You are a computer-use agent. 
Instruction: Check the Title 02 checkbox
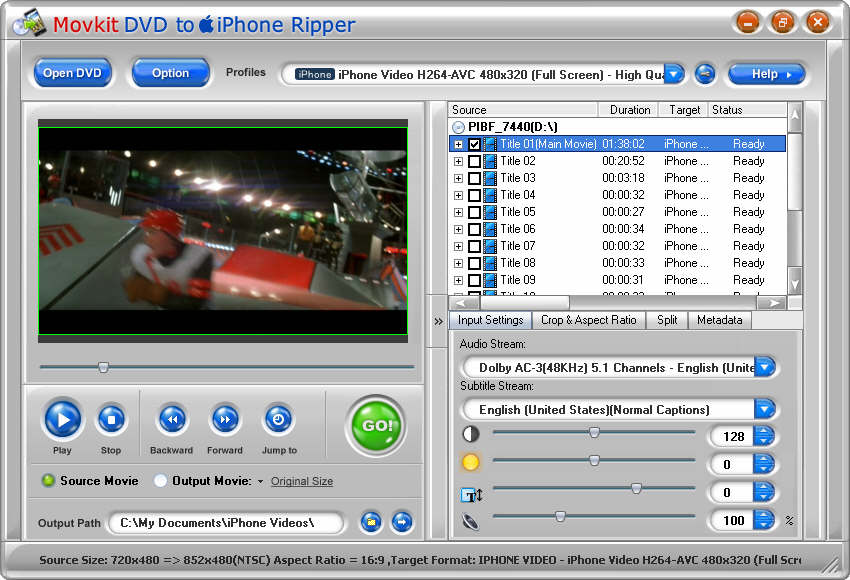click(474, 161)
